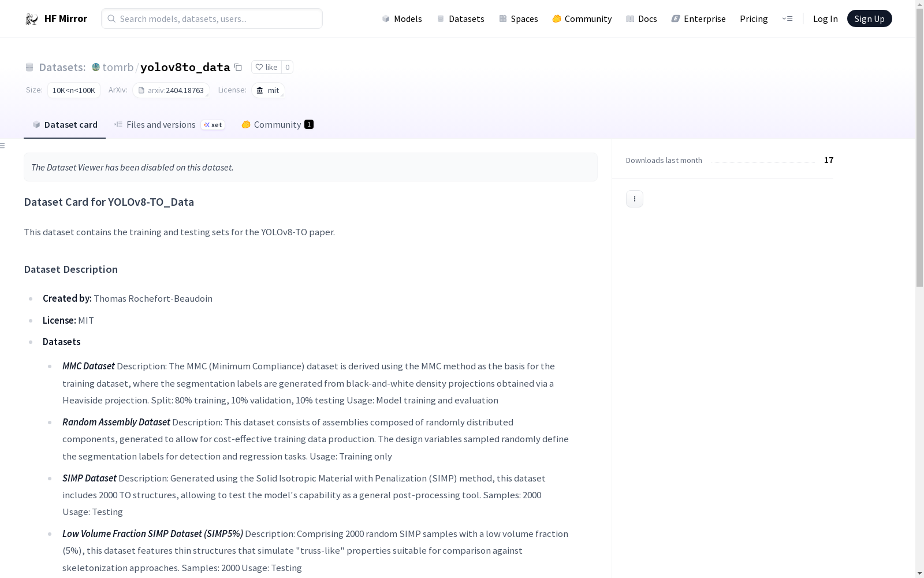Image resolution: width=924 pixels, height=578 pixels.
Task: Focus the search models, datasets, users field
Action: point(212,18)
